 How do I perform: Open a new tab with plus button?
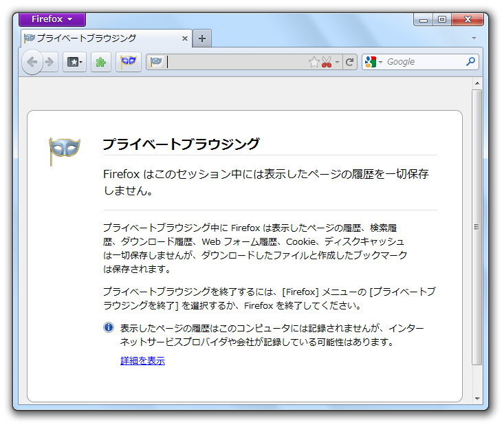coord(202,39)
